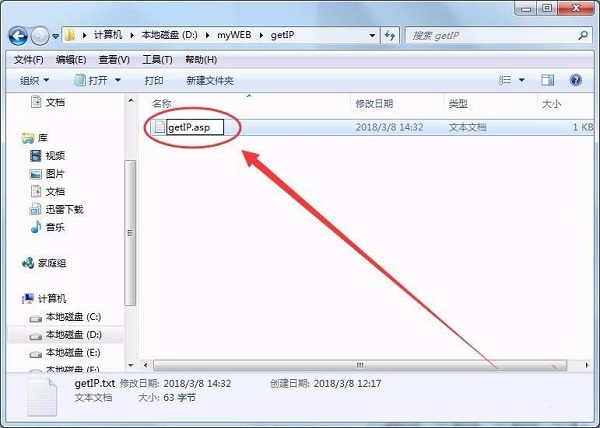
Task: Open the 编辑(E) menu
Action: pyautogui.click(x=70, y=60)
